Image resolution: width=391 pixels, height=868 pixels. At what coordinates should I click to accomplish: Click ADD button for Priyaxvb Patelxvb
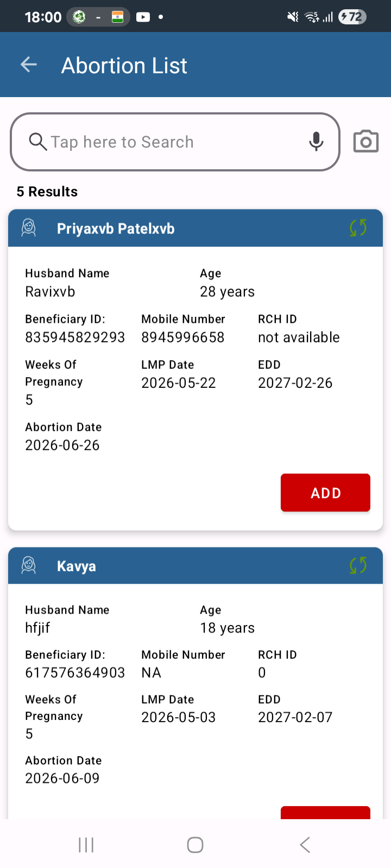[325, 493]
